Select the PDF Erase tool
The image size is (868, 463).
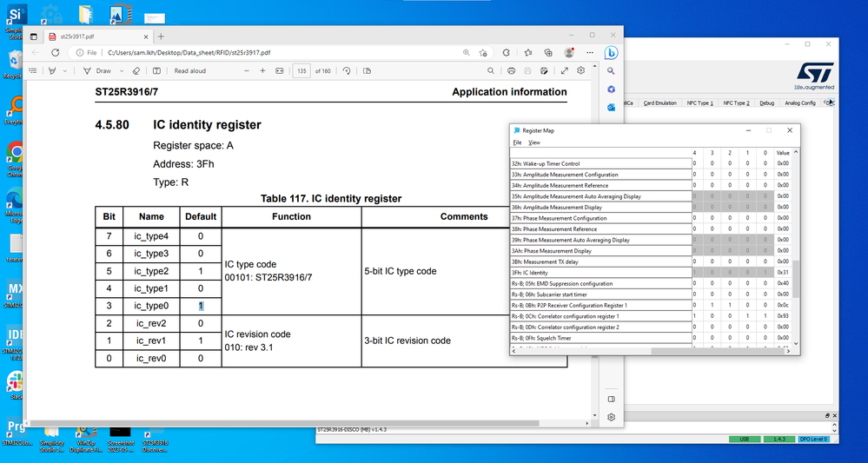(136, 71)
